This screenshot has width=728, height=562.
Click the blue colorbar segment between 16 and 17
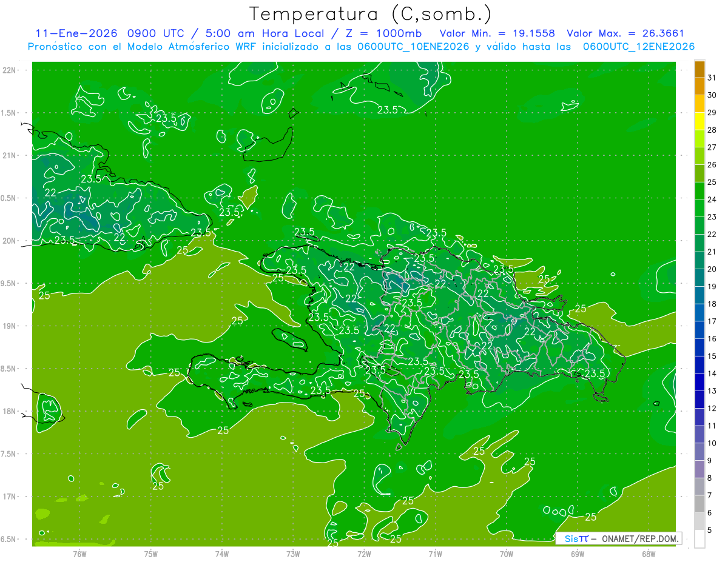click(699, 330)
